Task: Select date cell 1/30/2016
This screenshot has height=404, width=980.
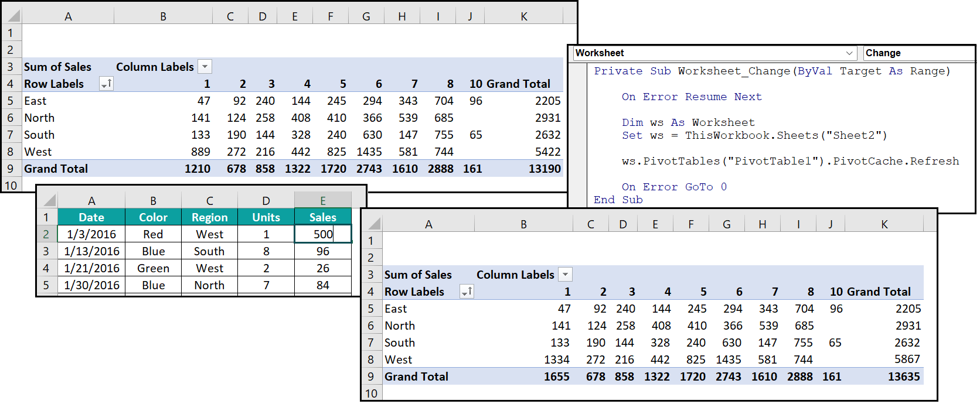Action: coord(91,285)
